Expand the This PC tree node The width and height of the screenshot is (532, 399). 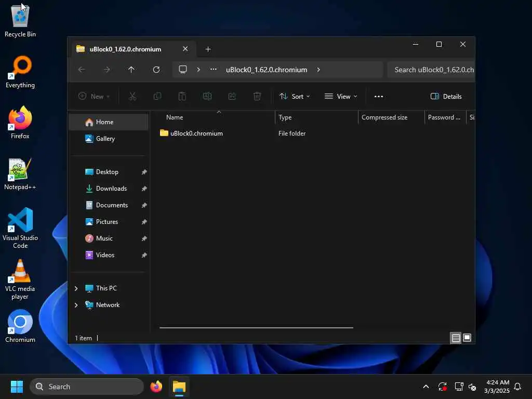click(76, 288)
